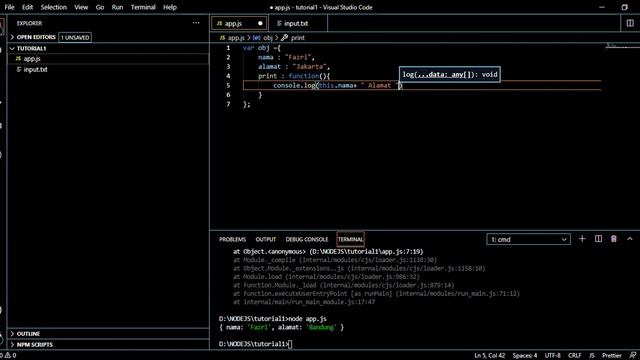Maximize the panel with the chevron up
The image size is (640, 360).
click(630, 239)
